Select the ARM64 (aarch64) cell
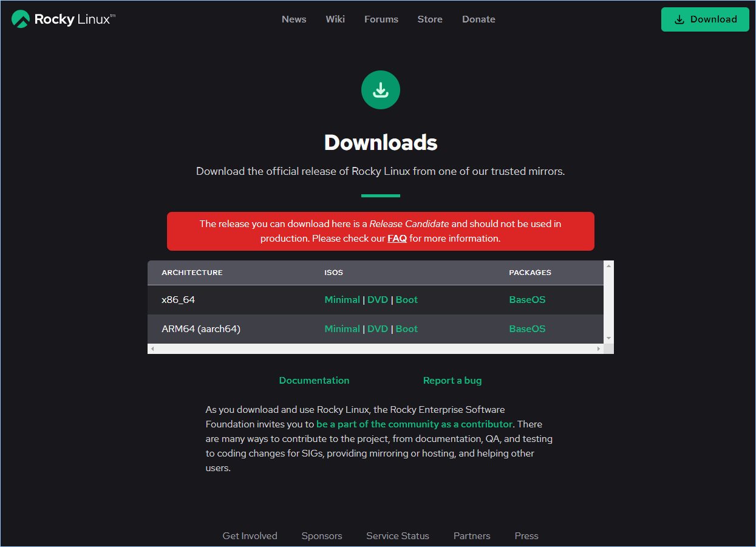 point(201,329)
